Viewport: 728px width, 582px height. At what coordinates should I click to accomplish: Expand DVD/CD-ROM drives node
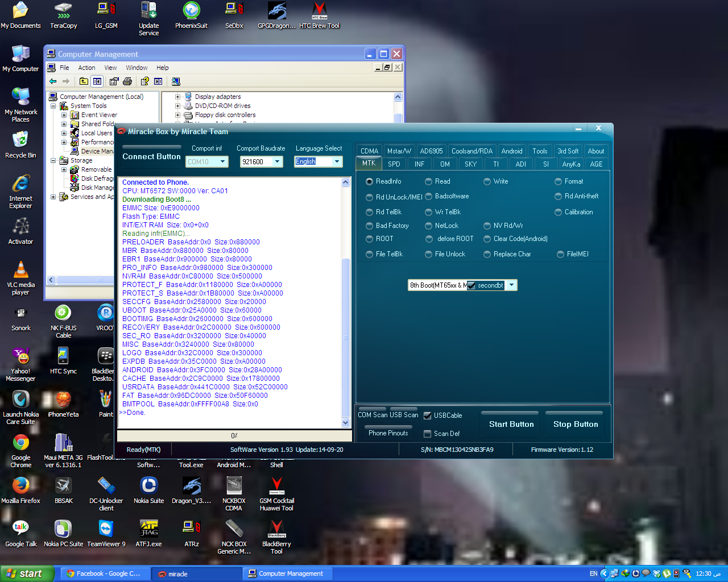[177, 106]
